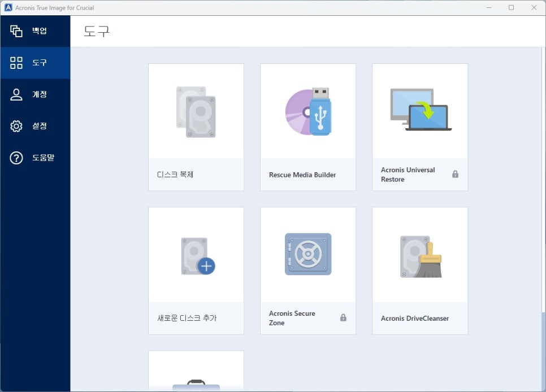Launch Rescue Media Builder label
This screenshot has width=546, height=392.
pos(302,175)
